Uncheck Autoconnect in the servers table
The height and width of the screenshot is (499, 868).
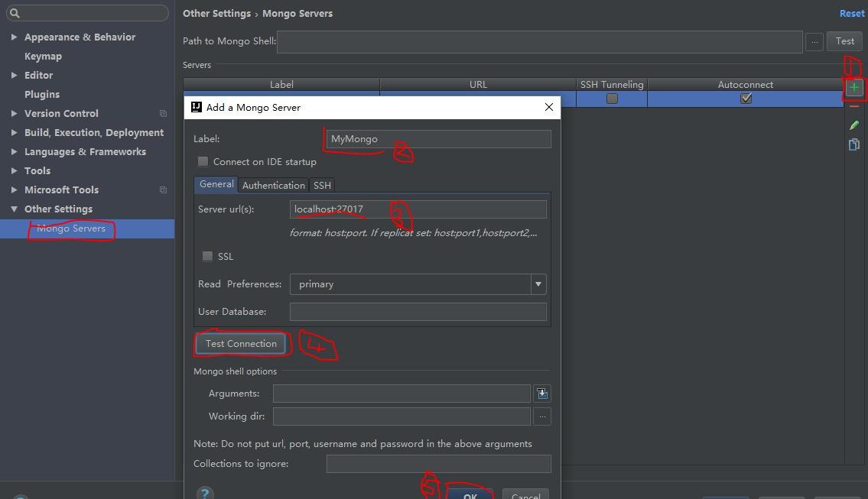[x=746, y=99]
